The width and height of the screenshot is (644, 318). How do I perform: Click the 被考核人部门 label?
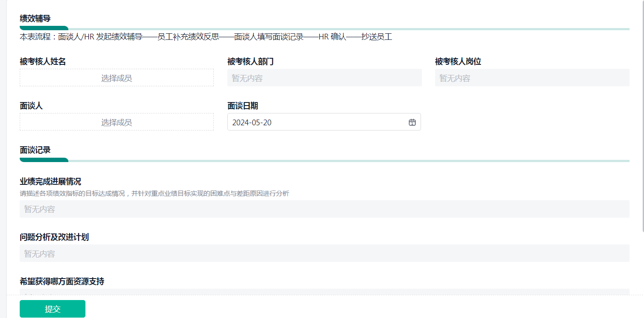pos(251,62)
